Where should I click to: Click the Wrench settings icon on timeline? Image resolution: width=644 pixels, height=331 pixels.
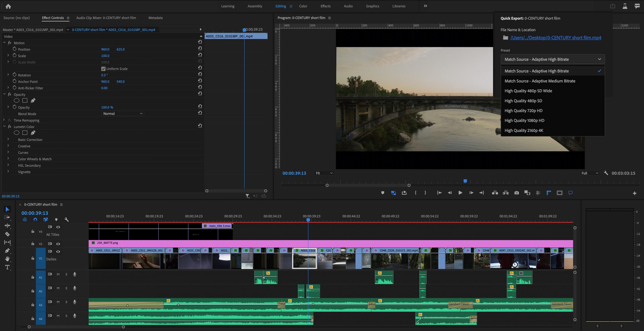66,219
